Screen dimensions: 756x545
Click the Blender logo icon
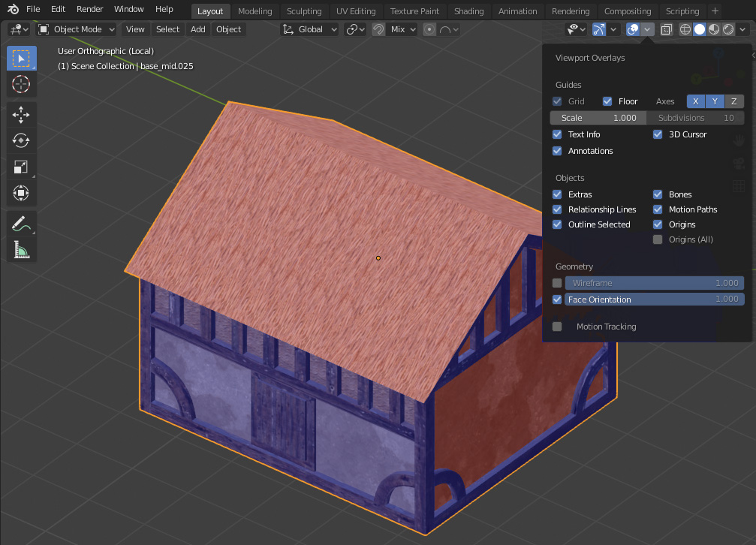(x=13, y=9)
